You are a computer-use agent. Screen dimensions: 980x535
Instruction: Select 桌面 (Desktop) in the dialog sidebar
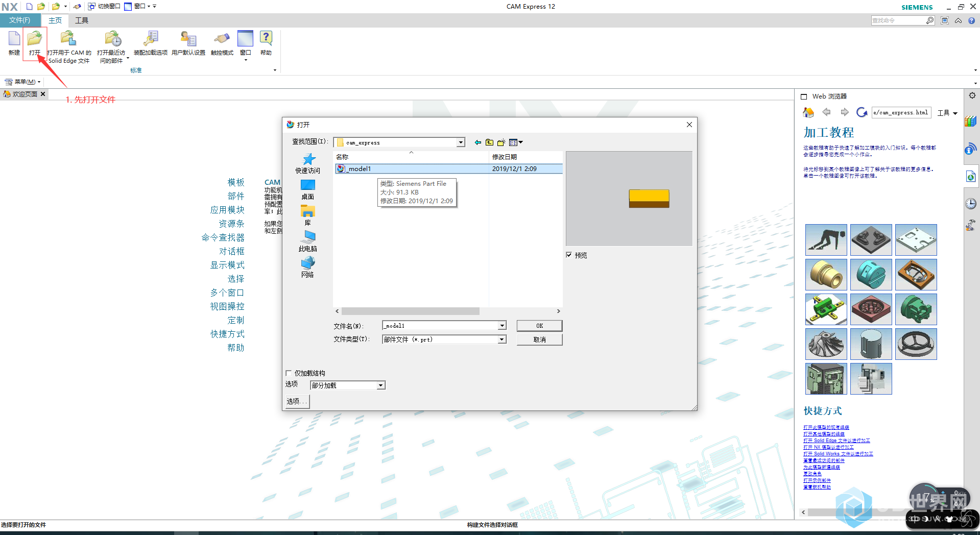[x=308, y=190]
